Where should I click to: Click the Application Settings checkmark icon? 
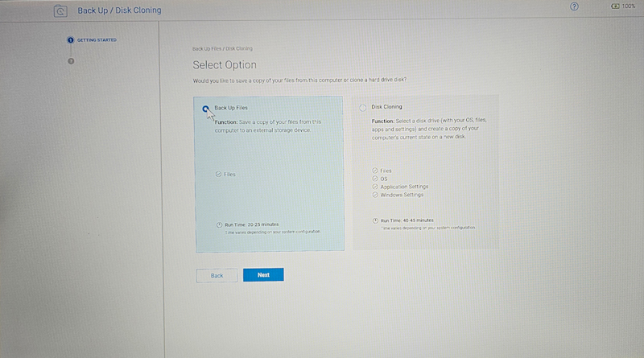[x=375, y=187]
